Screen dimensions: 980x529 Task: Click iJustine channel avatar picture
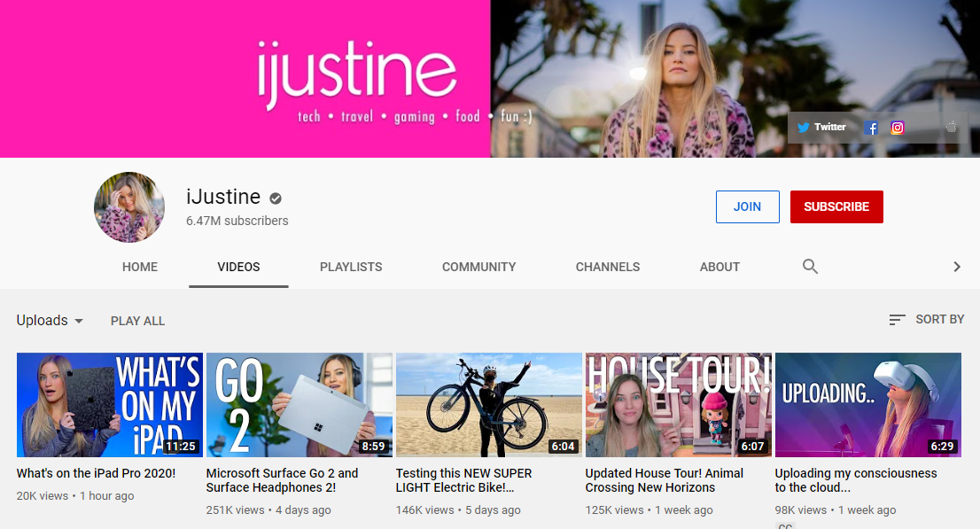tap(129, 207)
